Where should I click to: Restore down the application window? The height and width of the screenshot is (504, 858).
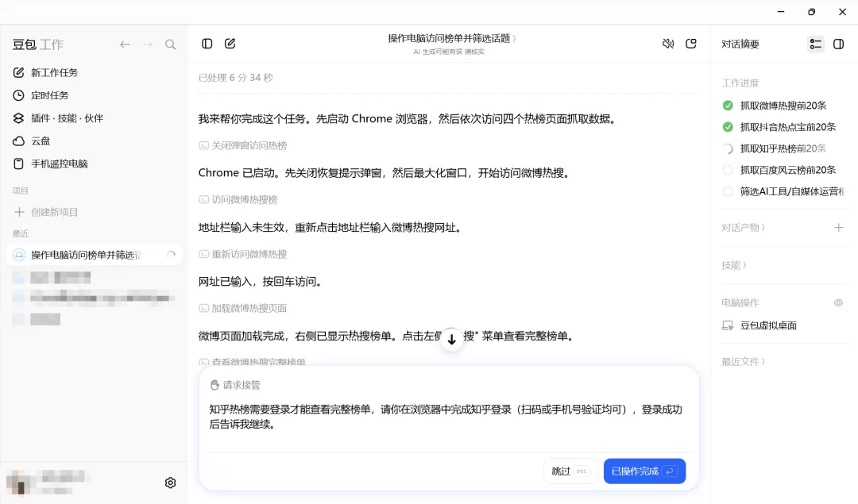[811, 11]
